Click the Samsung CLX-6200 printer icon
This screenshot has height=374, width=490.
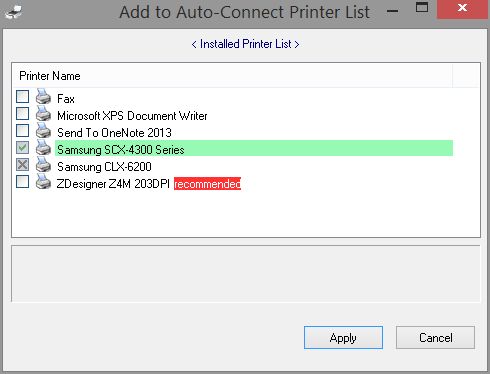[x=43, y=165]
